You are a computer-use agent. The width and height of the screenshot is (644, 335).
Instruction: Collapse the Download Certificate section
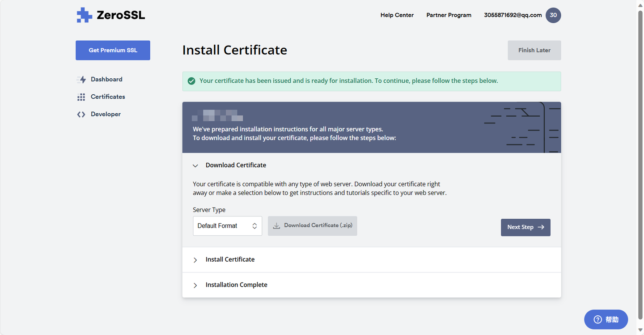[x=195, y=165]
